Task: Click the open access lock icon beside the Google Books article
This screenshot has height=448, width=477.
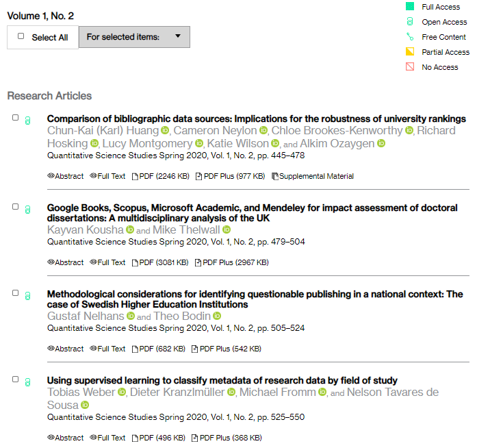Action: click(x=27, y=210)
